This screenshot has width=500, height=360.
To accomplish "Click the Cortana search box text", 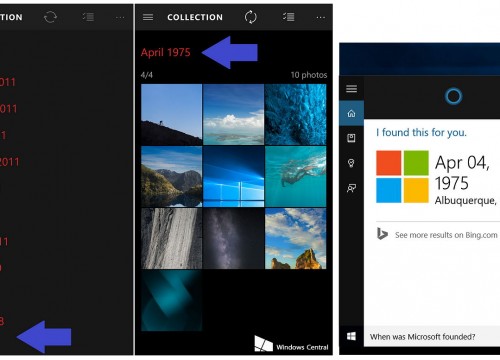I will click(422, 337).
